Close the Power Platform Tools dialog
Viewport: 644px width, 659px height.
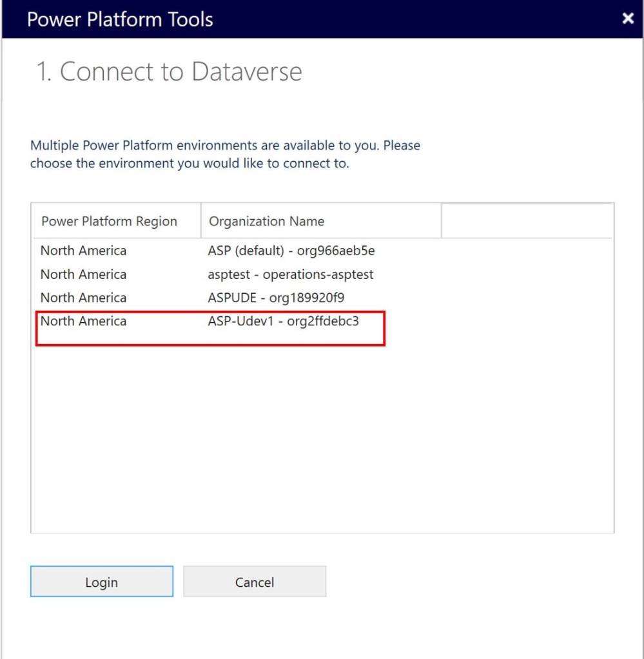coord(628,19)
